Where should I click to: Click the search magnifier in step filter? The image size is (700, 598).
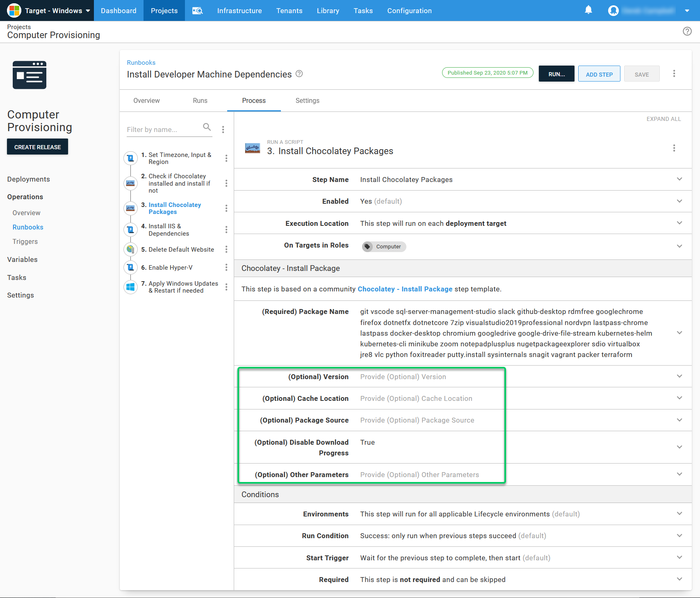tap(207, 127)
